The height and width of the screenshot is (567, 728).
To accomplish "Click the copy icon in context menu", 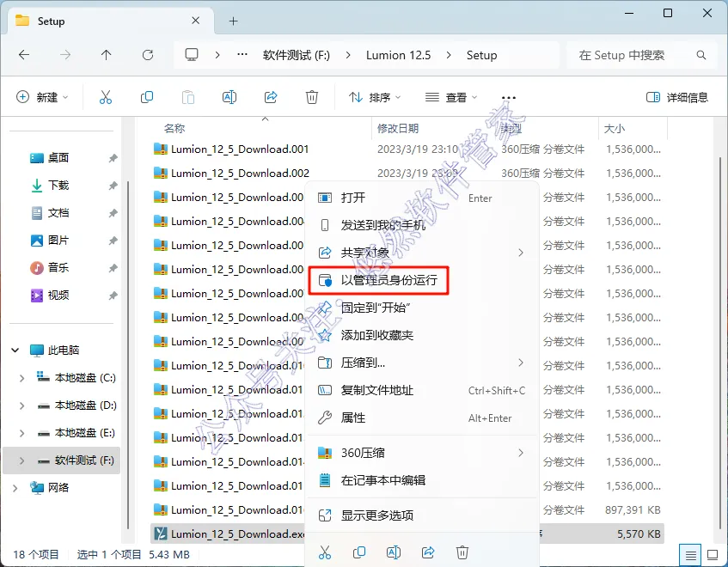I will [x=359, y=552].
